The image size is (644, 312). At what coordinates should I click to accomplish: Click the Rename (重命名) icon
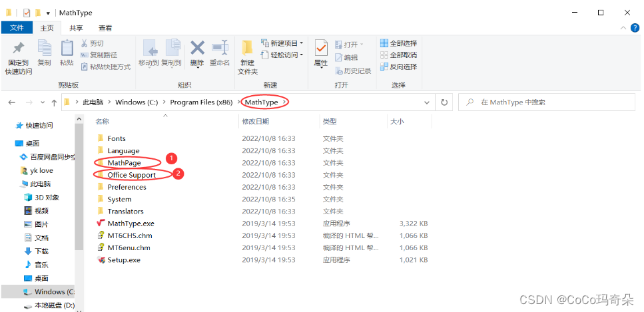[x=220, y=48]
